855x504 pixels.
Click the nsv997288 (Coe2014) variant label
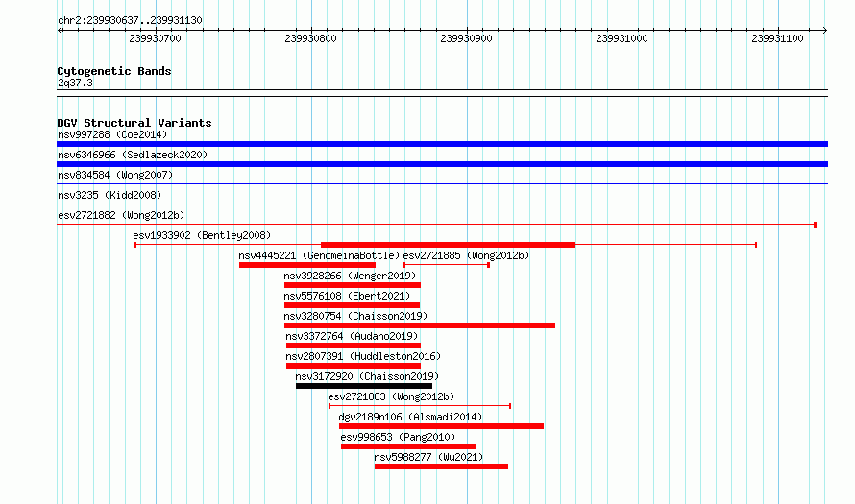click(112, 134)
